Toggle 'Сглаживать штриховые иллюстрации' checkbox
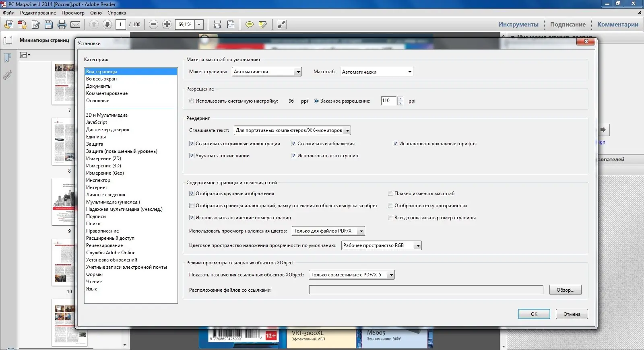 [192, 144]
